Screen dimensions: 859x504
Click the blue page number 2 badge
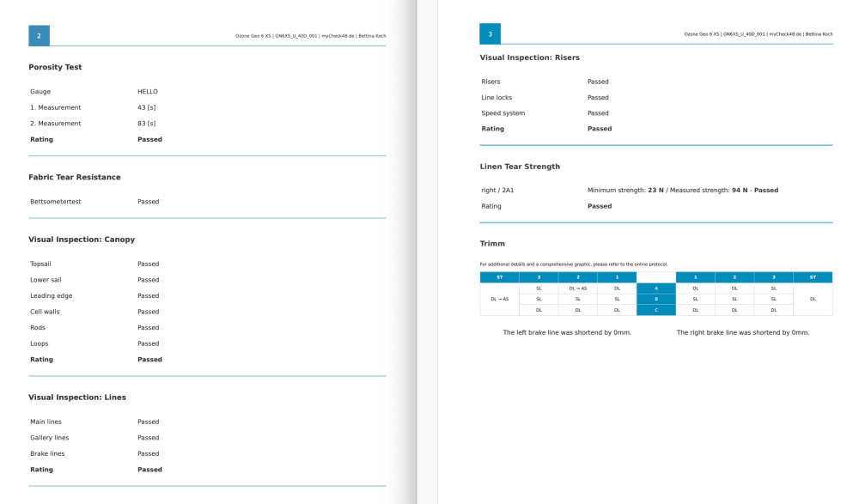[39, 35]
